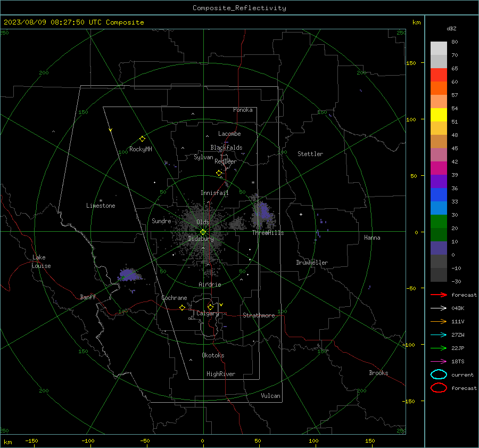Click the asterisk marker above Limestone
479x448 pixels.
pyautogui.click(x=101, y=201)
